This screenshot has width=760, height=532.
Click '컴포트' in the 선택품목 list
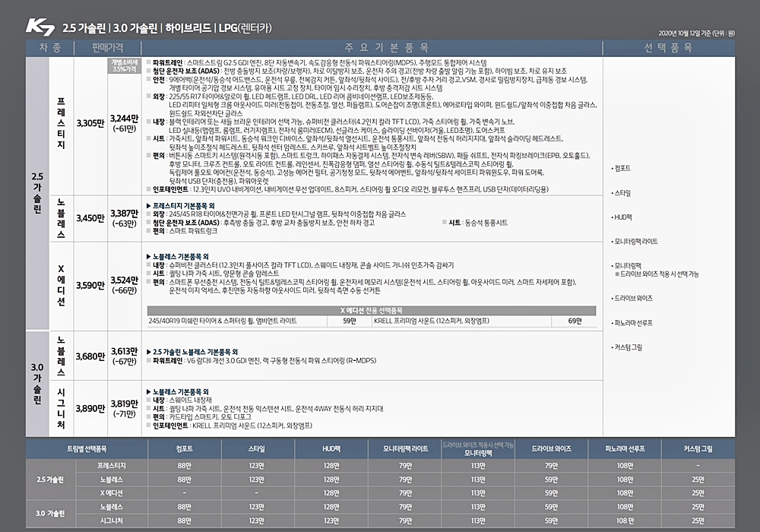pyautogui.click(x=622, y=169)
